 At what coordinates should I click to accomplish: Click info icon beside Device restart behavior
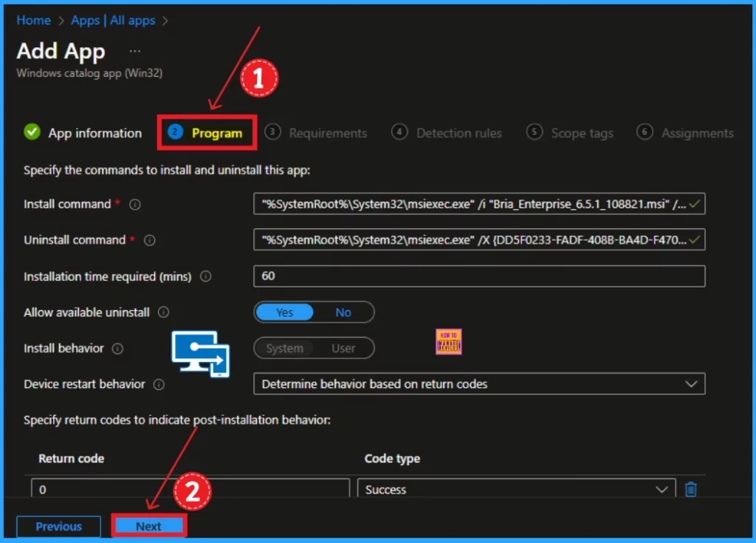(159, 385)
